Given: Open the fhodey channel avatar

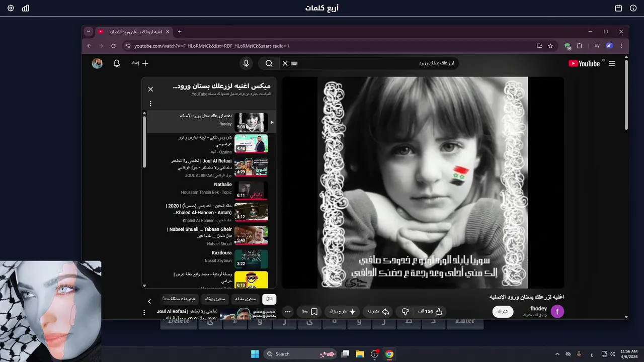Looking at the screenshot, I should click(557, 312).
